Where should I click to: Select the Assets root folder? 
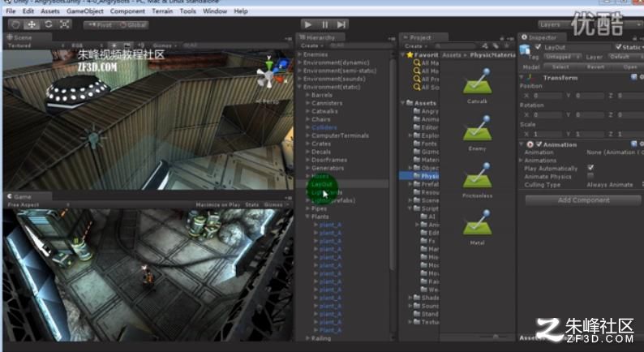tap(421, 103)
